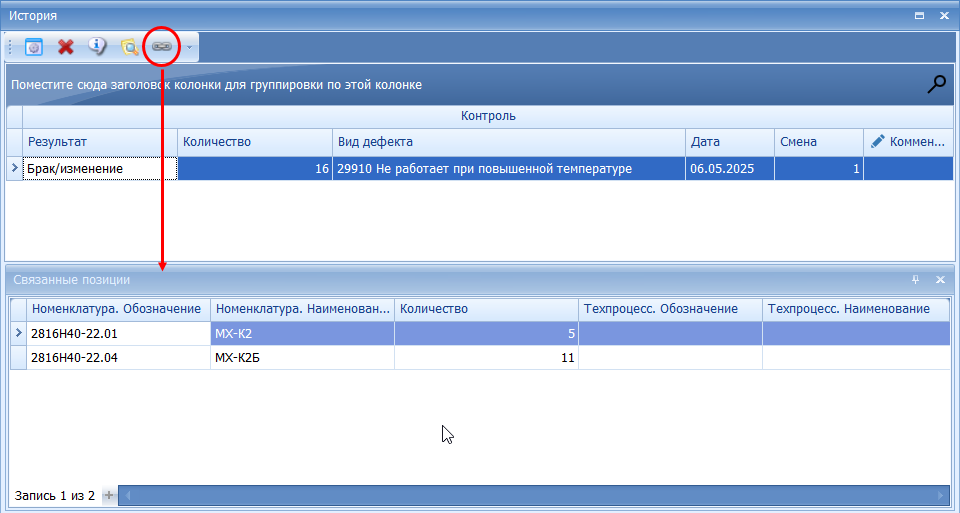Image resolution: width=960 pixels, height=513 pixels.
Task: Click the horizontal scrollbar left arrow
Action: (128, 495)
